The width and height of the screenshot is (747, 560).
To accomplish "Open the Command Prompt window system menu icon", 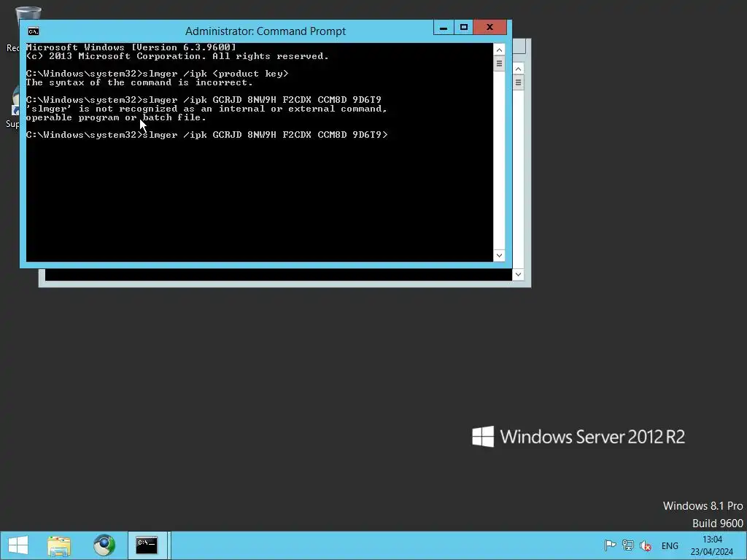I will pos(34,31).
